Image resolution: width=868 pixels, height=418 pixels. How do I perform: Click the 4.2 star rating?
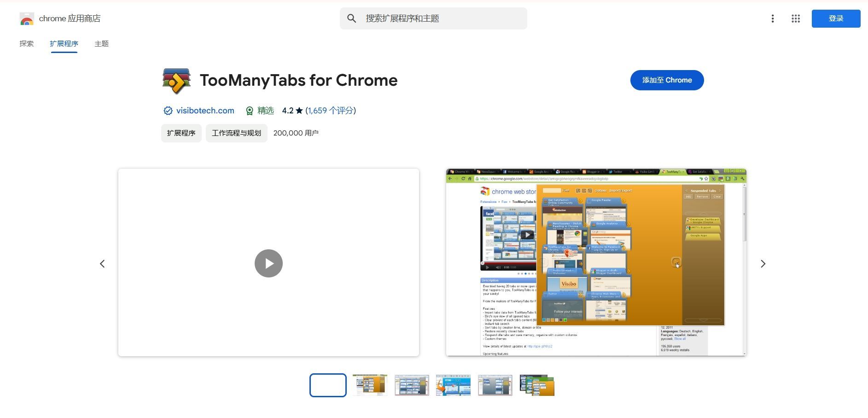pyautogui.click(x=292, y=111)
